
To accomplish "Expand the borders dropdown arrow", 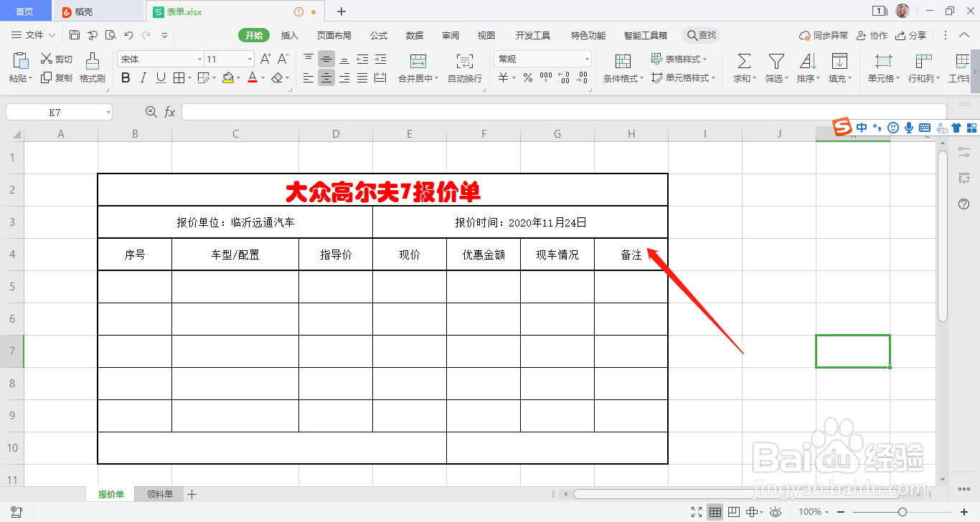I will [x=189, y=77].
